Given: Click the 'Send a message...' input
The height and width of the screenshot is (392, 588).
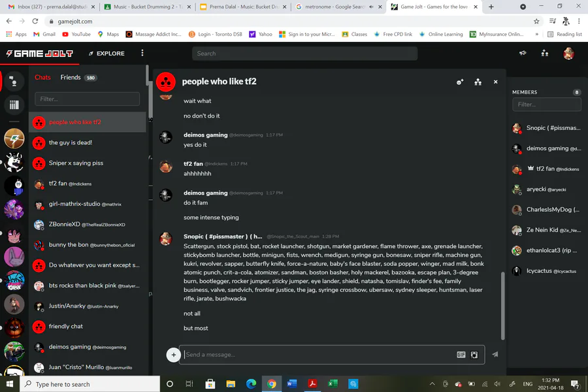Looking at the screenshot, I should pos(319,355).
